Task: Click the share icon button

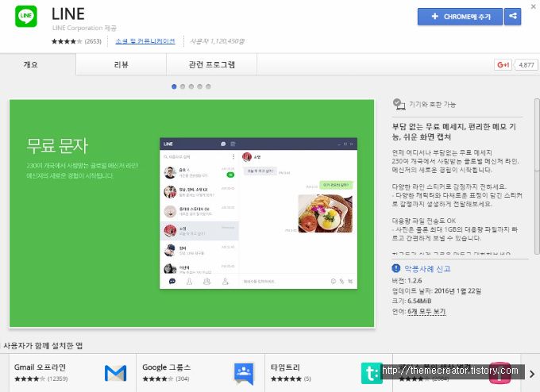Action: click(x=512, y=17)
